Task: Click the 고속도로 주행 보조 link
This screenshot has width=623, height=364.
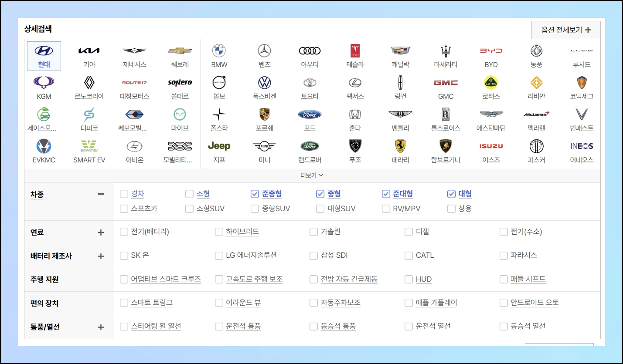Action: pyautogui.click(x=254, y=279)
